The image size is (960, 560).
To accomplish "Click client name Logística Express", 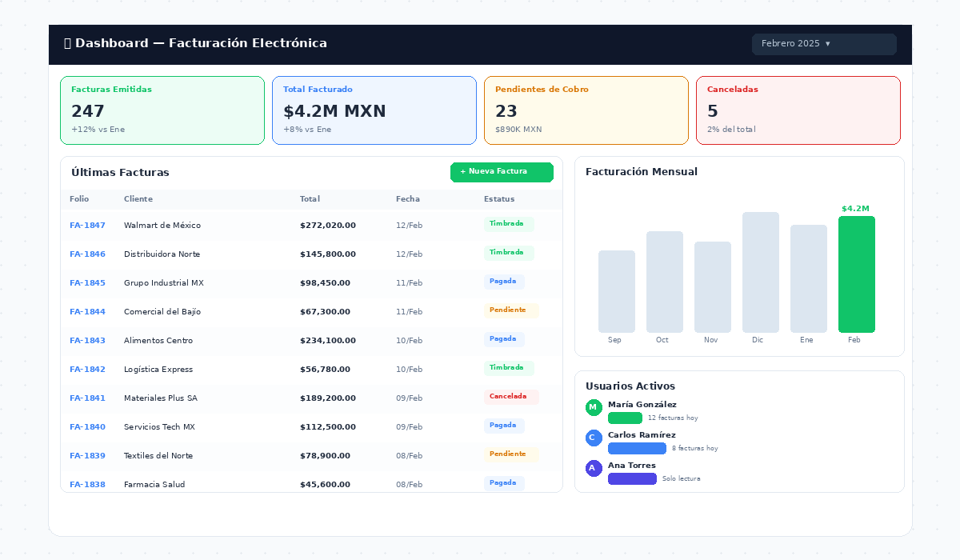I will point(158,370).
